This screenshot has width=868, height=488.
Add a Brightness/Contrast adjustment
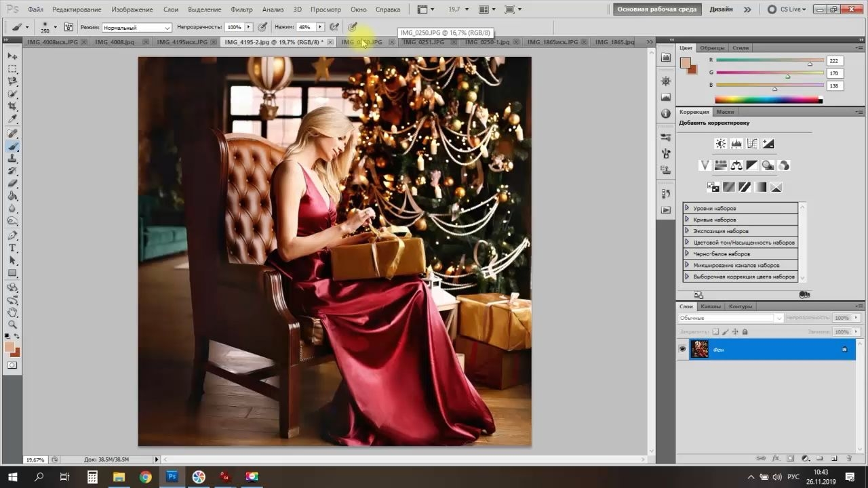coord(721,144)
